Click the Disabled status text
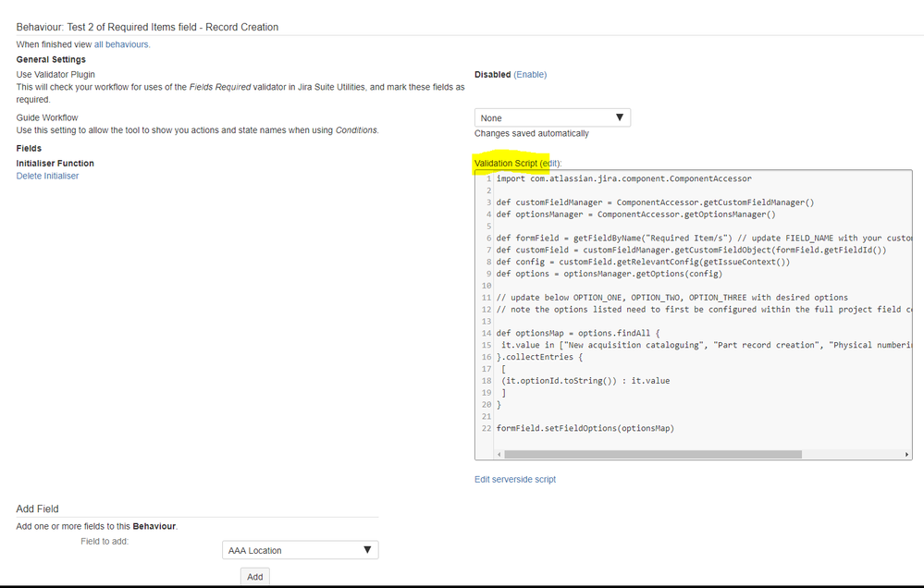 [493, 74]
